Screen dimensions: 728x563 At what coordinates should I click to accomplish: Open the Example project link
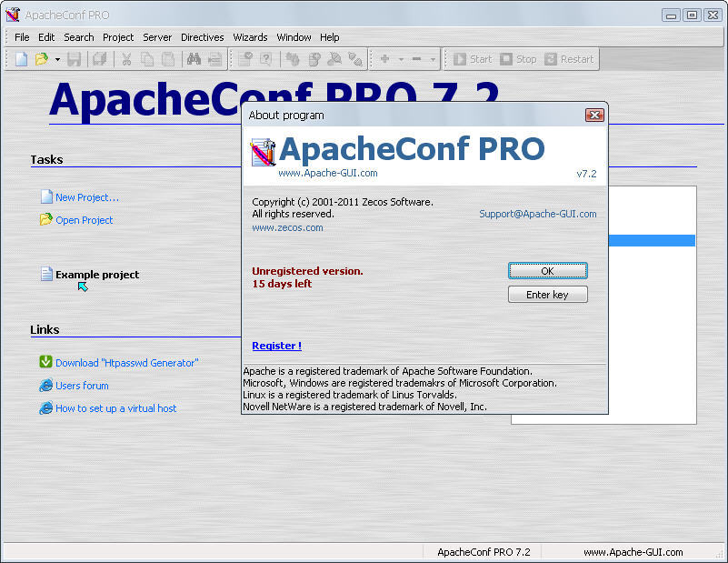point(97,275)
